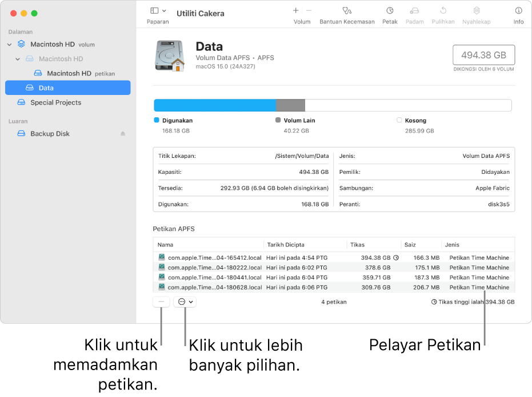Image resolution: width=532 pixels, height=397 pixels.
Task: Click the red close window button
Action: [14, 13]
